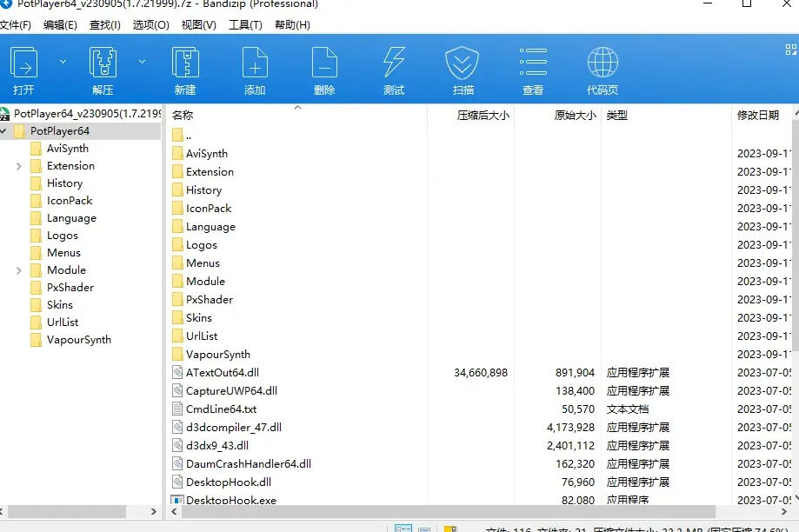Click the details view icon in status bar
Image resolution: width=799 pixels, height=532 pixels.
coord(403,529)
